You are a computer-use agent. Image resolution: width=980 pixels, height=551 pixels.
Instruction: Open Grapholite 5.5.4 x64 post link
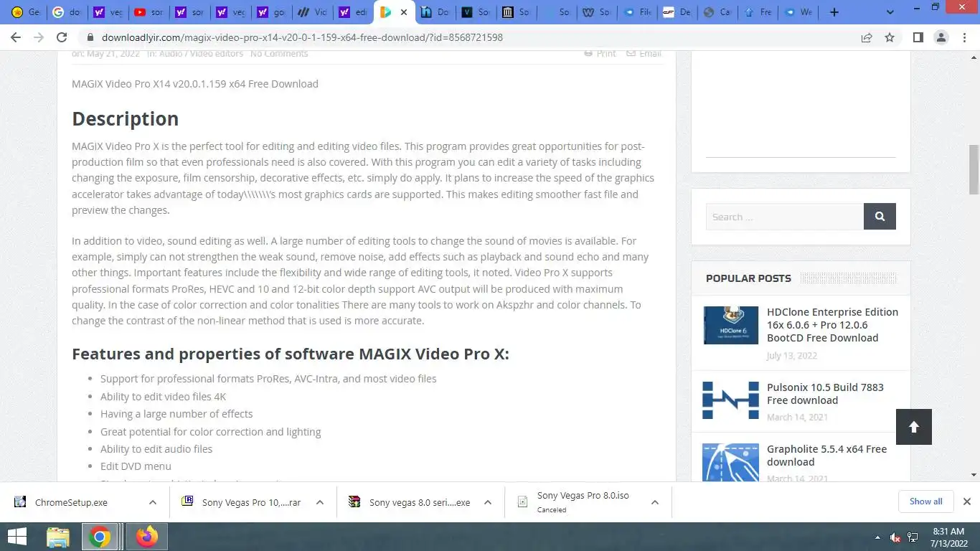[x=826, y=456]
